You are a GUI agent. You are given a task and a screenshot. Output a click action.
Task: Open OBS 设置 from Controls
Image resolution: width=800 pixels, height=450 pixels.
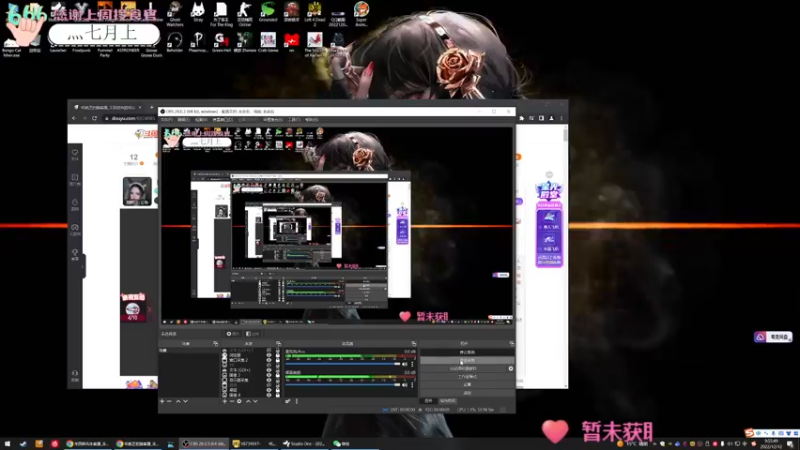[467, 385]
